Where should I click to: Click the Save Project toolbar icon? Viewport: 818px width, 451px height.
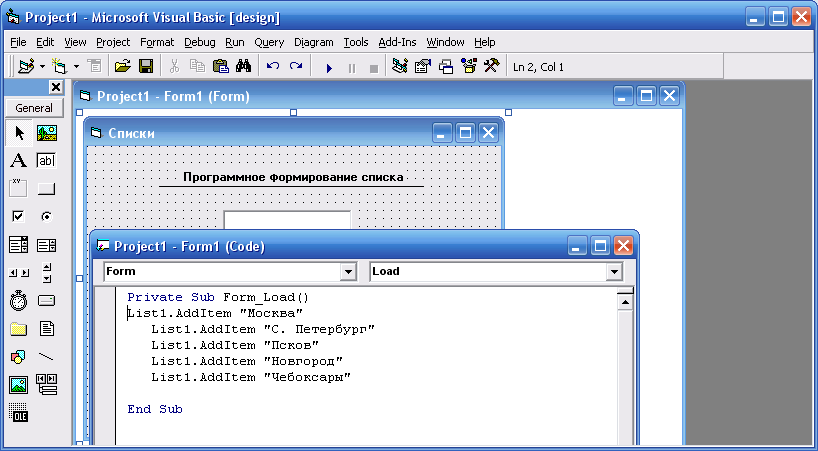tap(146, 67)
